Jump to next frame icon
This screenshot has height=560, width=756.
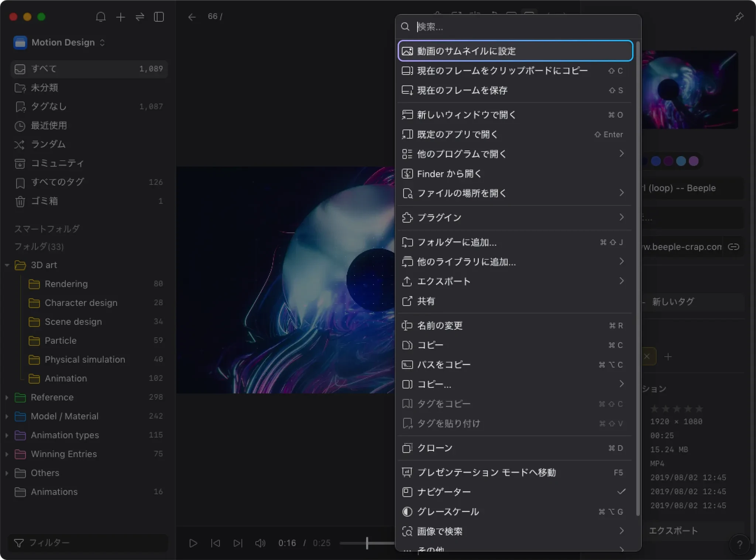pos(238,543)
